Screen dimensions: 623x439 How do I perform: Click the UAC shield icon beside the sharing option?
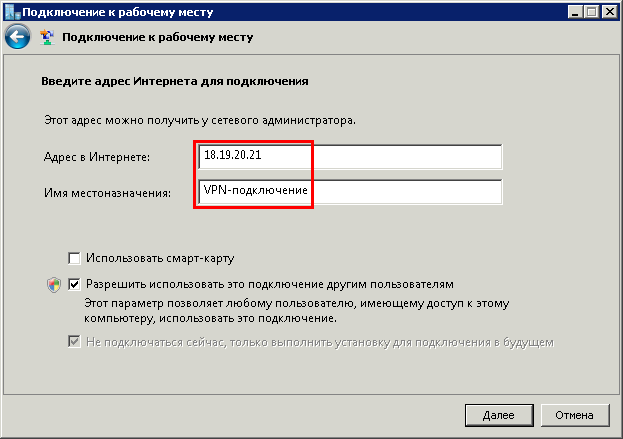[54, 284]
